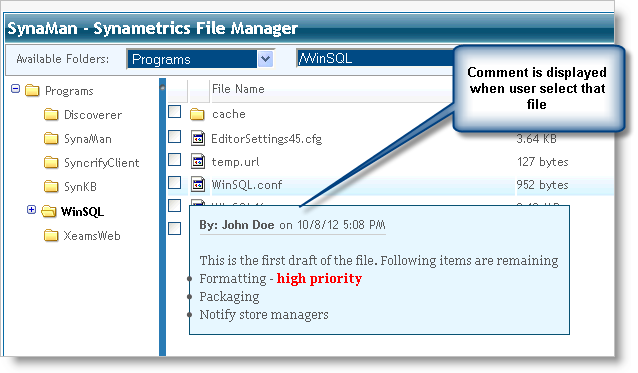Select the Programs label in tree
Screen dimensions: 638x373
(69, 91)
